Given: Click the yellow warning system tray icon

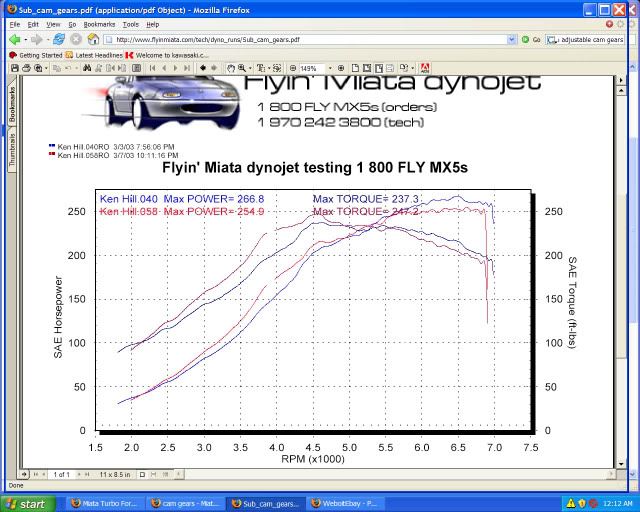Looking at the screenshot, I should coord(571,503).
